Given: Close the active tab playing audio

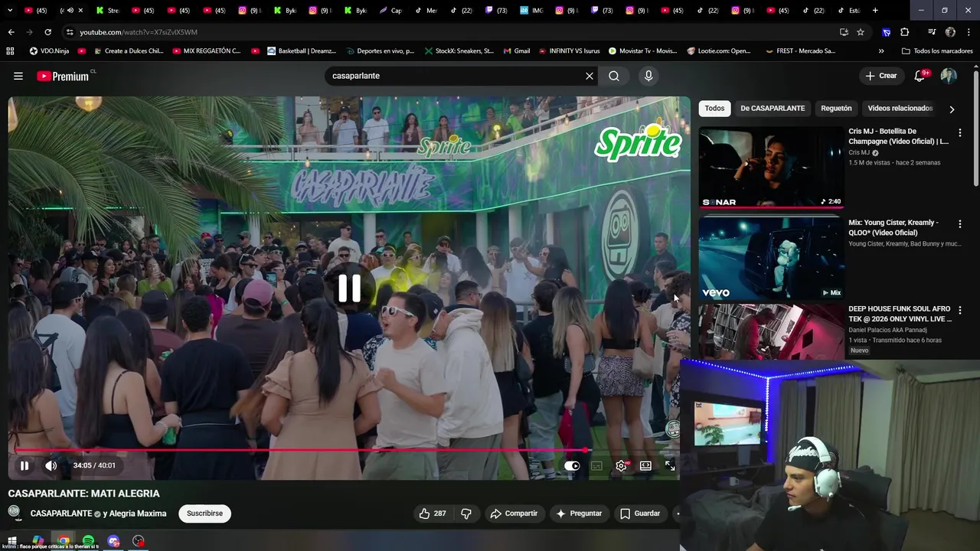Looking at the screenshot, I should coord(80,11).
